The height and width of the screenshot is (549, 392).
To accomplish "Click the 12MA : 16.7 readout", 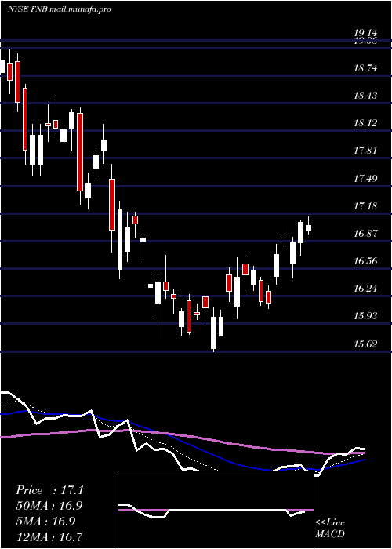I will pos(49,536).
